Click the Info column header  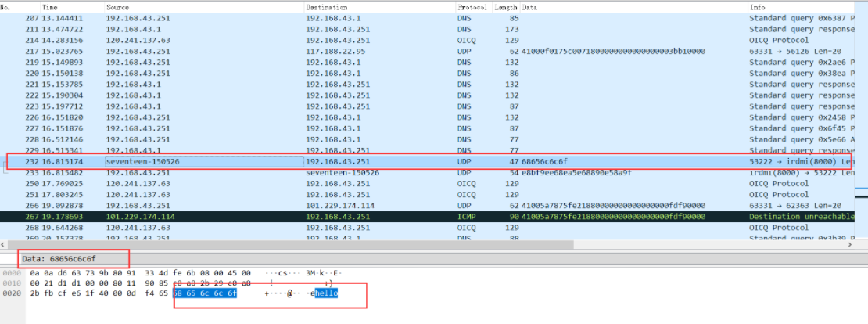coord(801,8)
